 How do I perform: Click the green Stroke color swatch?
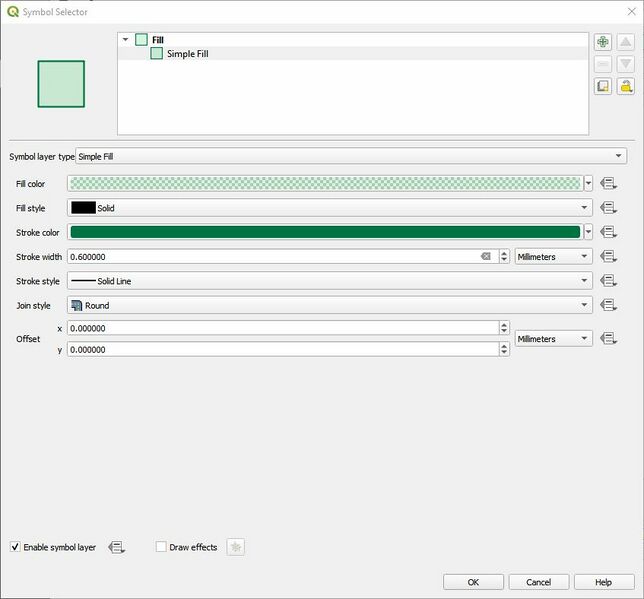click(x=325, y=232)
